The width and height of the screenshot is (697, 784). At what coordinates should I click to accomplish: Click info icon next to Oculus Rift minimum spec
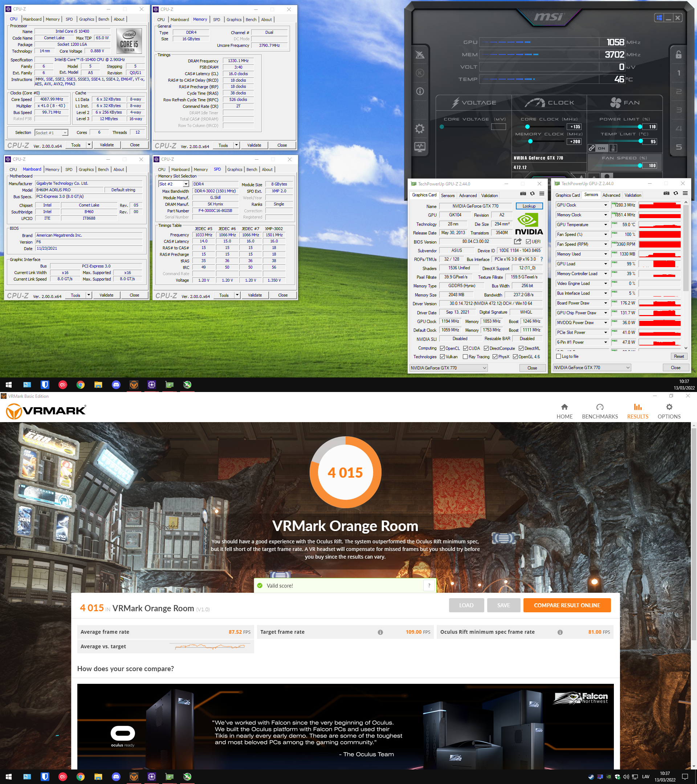pyautogui.click(x=560, y=633)
